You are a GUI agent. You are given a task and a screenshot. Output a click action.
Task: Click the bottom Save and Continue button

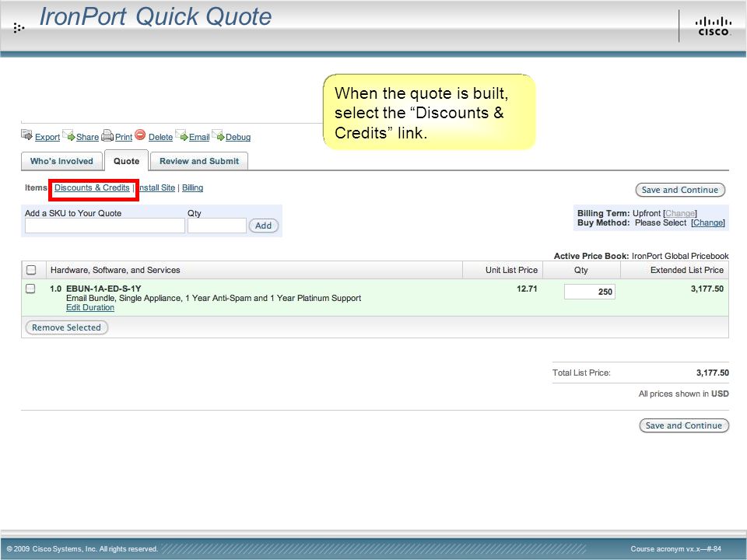point(684,425)
